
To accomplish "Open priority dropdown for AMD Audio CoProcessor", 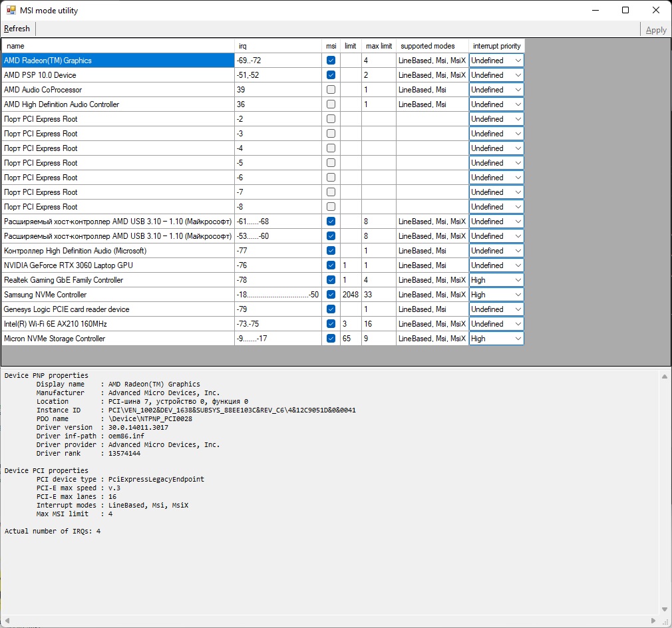I will 496,90.
